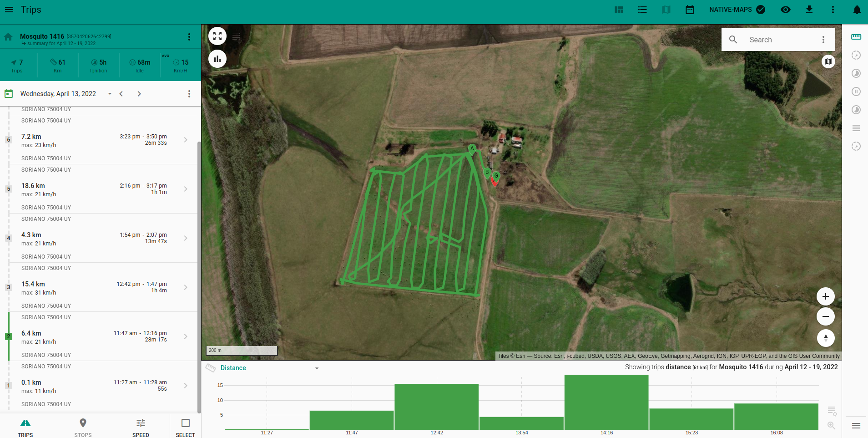Open the hamburger navigation menu

pos(9,10)
